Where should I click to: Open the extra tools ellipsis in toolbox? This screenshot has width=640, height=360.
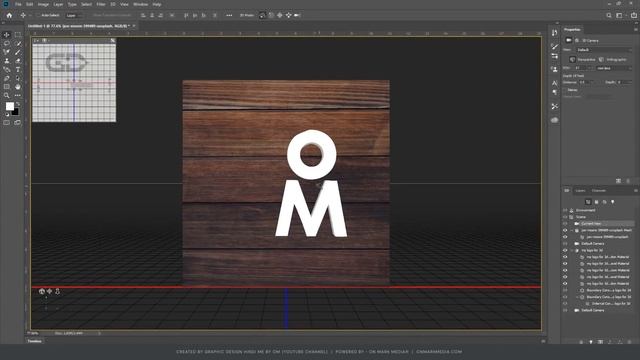click(18, 95)
